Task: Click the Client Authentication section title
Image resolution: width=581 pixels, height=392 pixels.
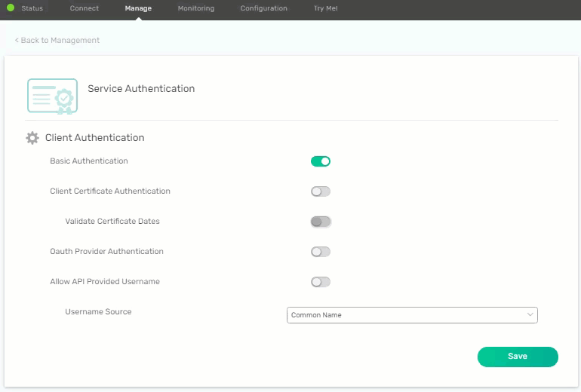Action: tap(94, 138)
